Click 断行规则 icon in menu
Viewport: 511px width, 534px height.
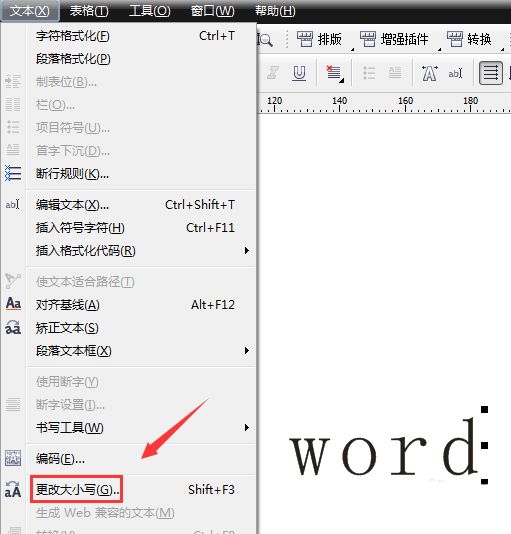pyautogui.click(x=13, y=173)
